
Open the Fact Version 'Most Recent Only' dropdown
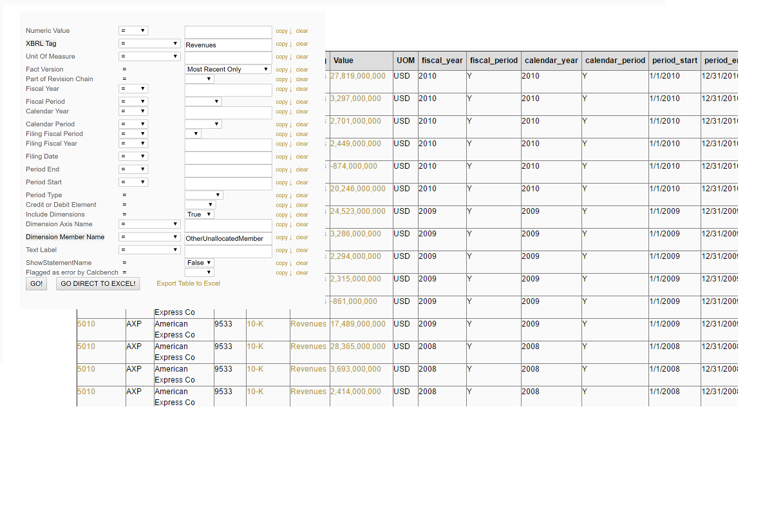(228, 70)
